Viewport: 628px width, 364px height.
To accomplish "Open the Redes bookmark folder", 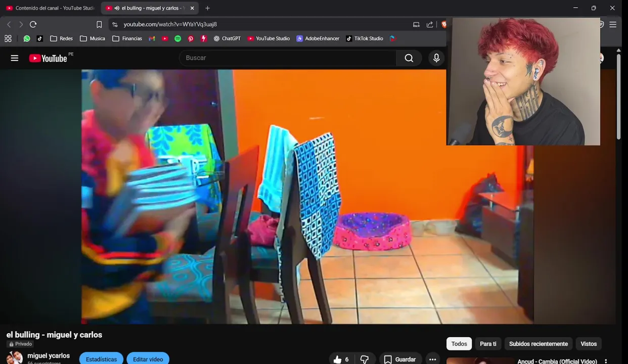I will [x=61, y=38].
